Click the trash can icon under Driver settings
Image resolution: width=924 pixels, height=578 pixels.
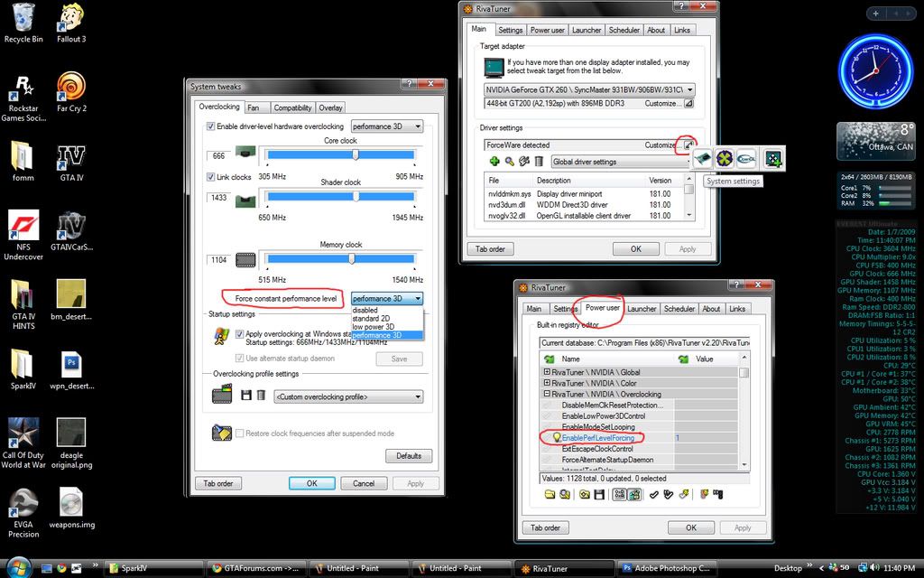click(x=539, y=162)
